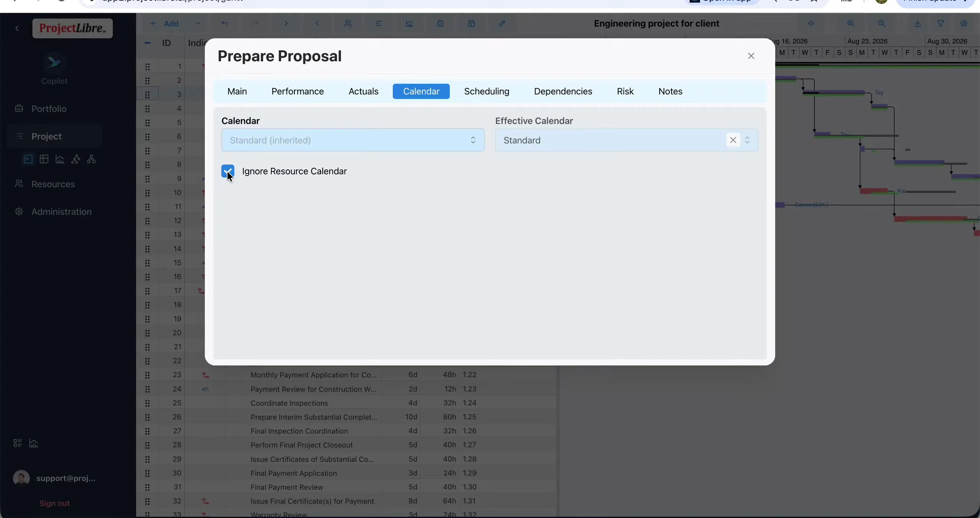Open the Actuals tab
980x518 pixels.
pyautogui.click(x=363, y=91)
